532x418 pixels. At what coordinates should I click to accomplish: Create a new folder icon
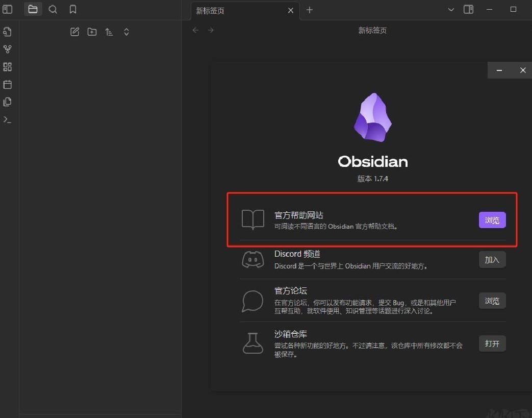coord(92,32)
